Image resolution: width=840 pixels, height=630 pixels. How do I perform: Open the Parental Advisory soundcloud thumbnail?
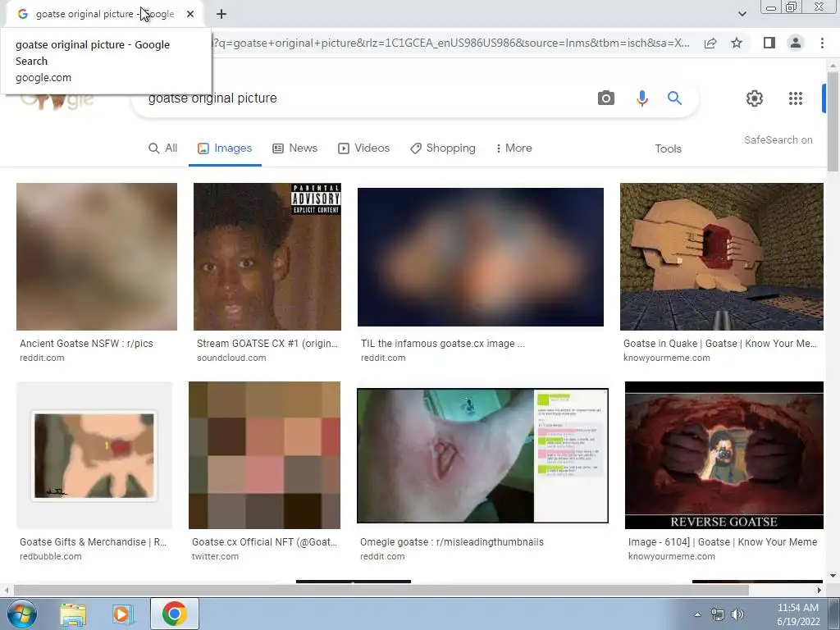coord(267,257)
